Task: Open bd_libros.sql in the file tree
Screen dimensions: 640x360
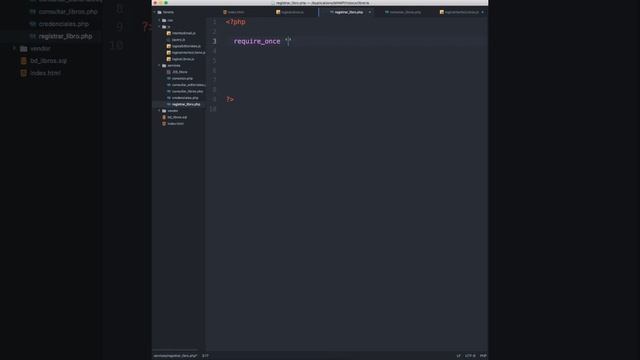Action: tap(177, 117)
